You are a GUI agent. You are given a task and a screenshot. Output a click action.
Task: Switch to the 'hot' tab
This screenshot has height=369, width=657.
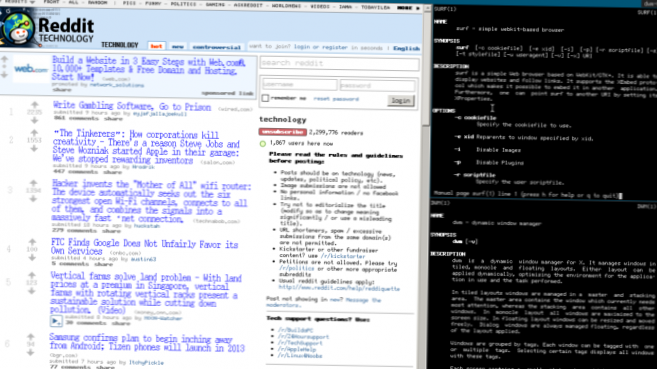156,46
